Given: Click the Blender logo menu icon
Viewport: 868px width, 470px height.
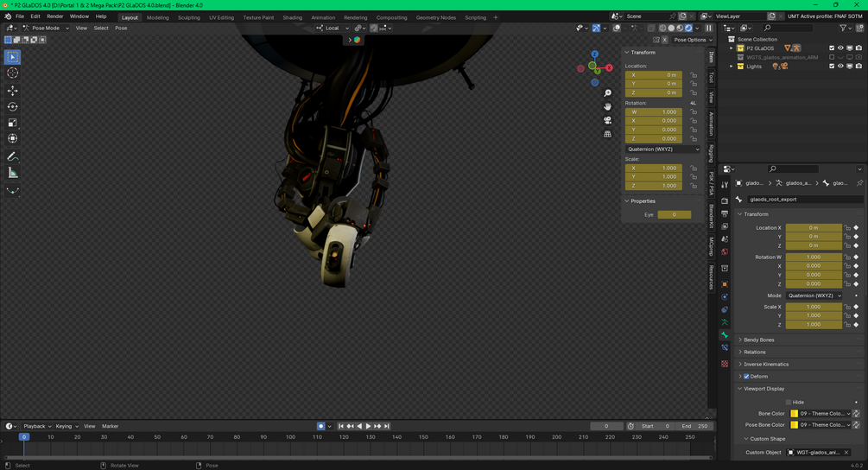Looking at the screenshot, I should 8,16.
